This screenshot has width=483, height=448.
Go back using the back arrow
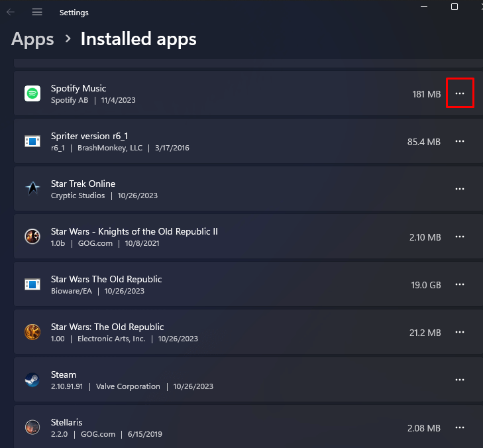(11, 12)
